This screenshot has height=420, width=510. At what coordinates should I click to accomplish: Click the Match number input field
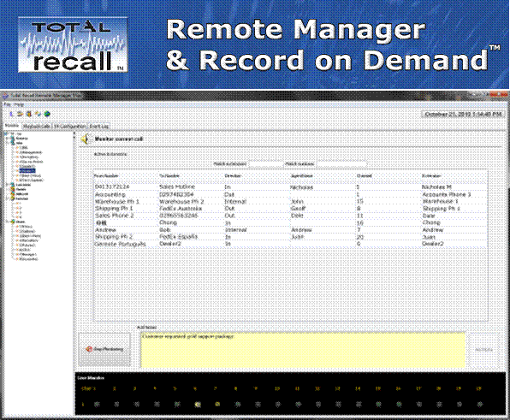click(x=341, y=164)
